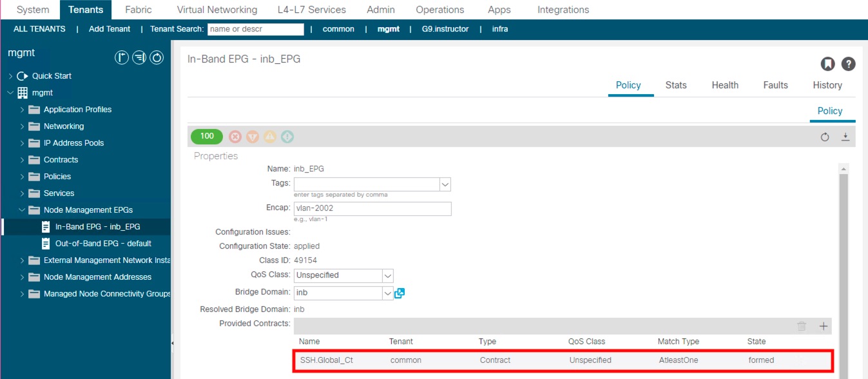Add a provided contract with the plus icon
This screenshot has width=868, height=379.
click(823, 326)
